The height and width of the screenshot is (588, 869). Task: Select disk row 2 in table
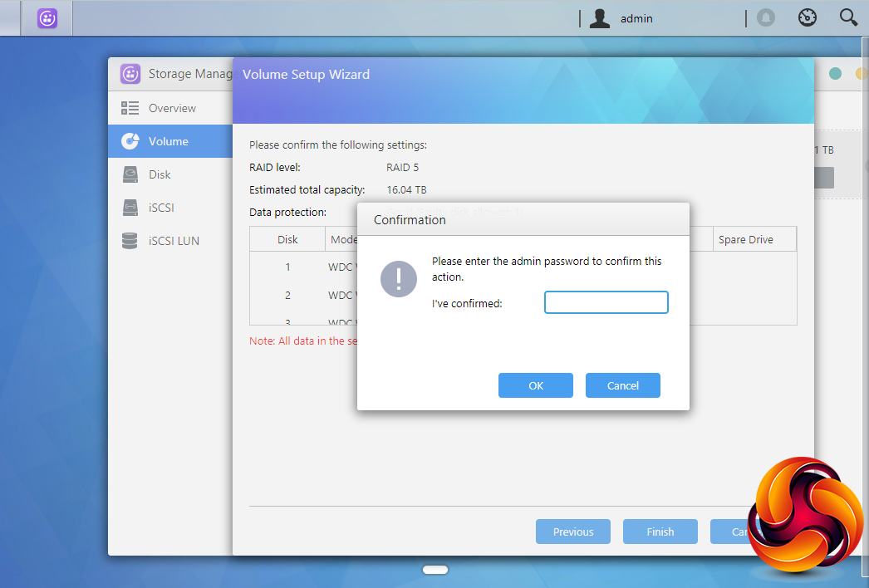click(x=303, y=295)
